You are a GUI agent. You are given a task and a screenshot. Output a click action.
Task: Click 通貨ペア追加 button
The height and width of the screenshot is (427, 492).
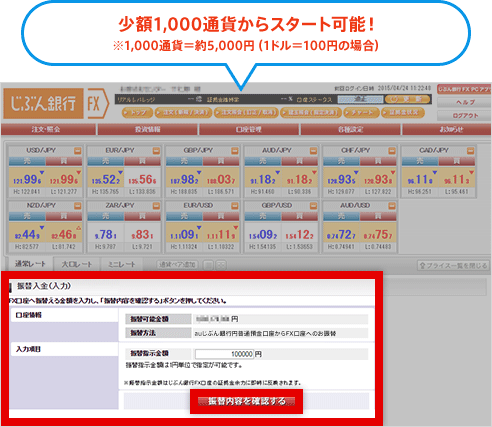pyautogui.click(x=177, y=265)
